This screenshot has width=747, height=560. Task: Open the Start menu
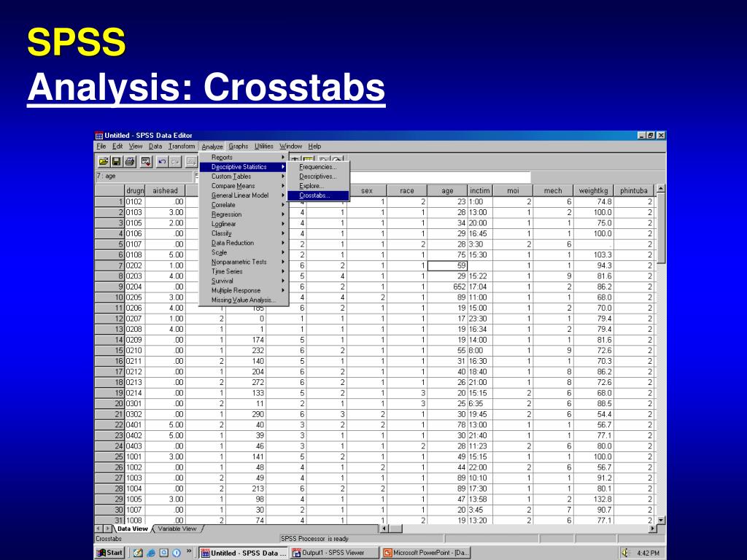pyautogui.click(x=109, y=553)
